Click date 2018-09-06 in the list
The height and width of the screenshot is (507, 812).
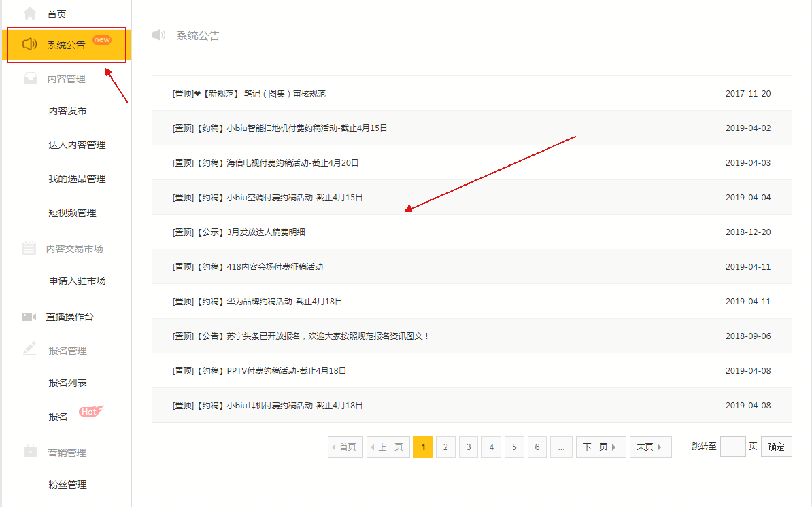pos(748,336)
